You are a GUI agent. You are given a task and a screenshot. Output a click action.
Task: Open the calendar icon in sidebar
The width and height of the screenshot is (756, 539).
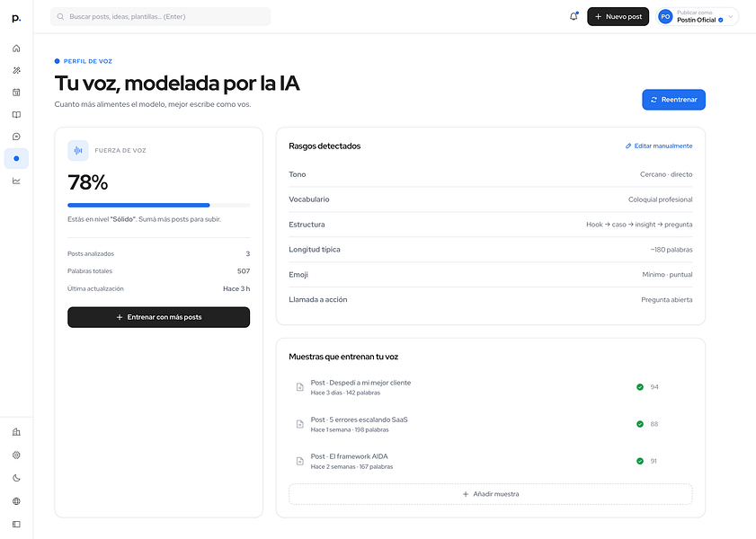(x=16, y=93)
